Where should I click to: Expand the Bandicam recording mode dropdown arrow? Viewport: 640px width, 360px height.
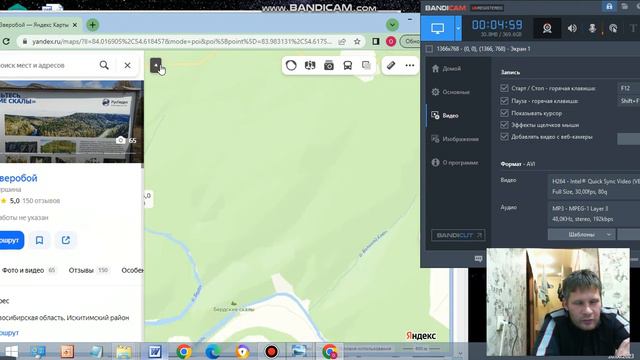458,28
